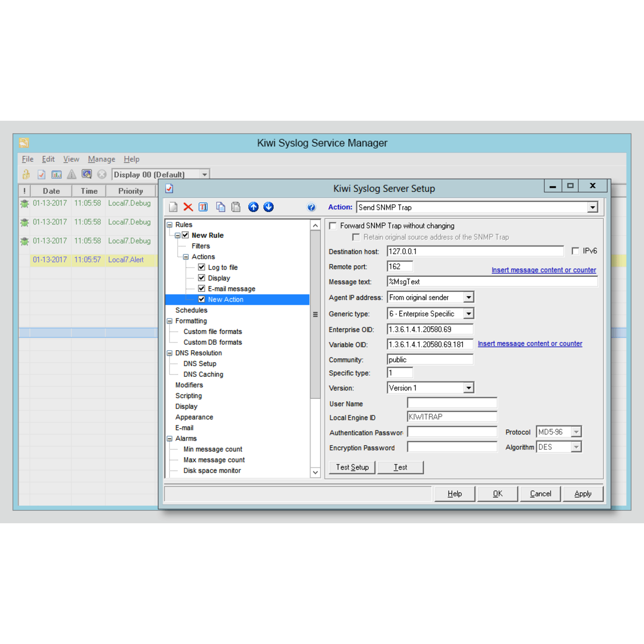Rename the item using the text edit icon

(x=203, y=207)
